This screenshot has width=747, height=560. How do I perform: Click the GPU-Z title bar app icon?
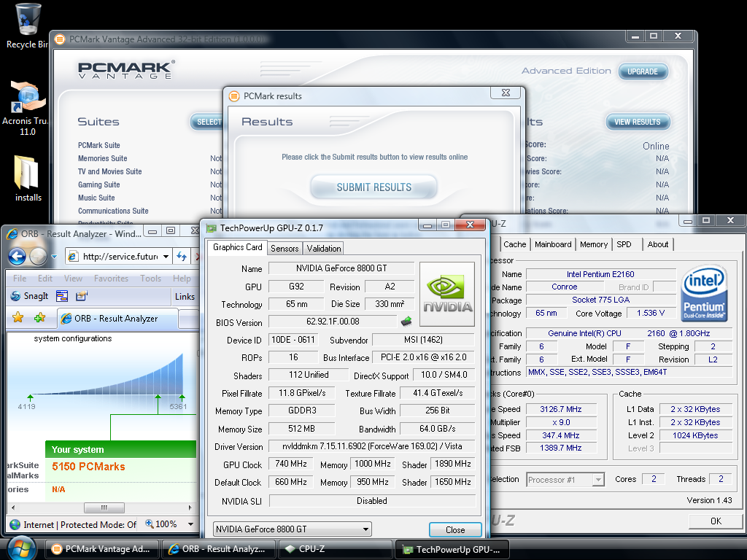211,228
